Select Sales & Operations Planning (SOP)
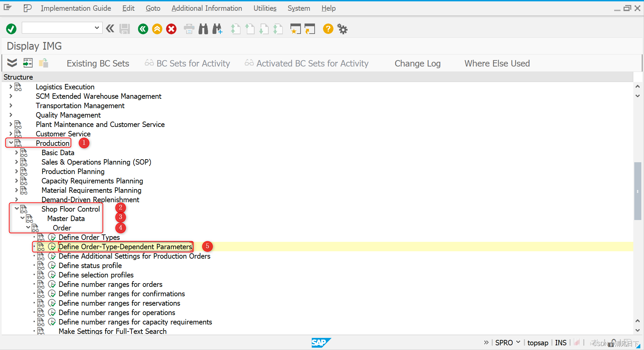 (96, 162)
